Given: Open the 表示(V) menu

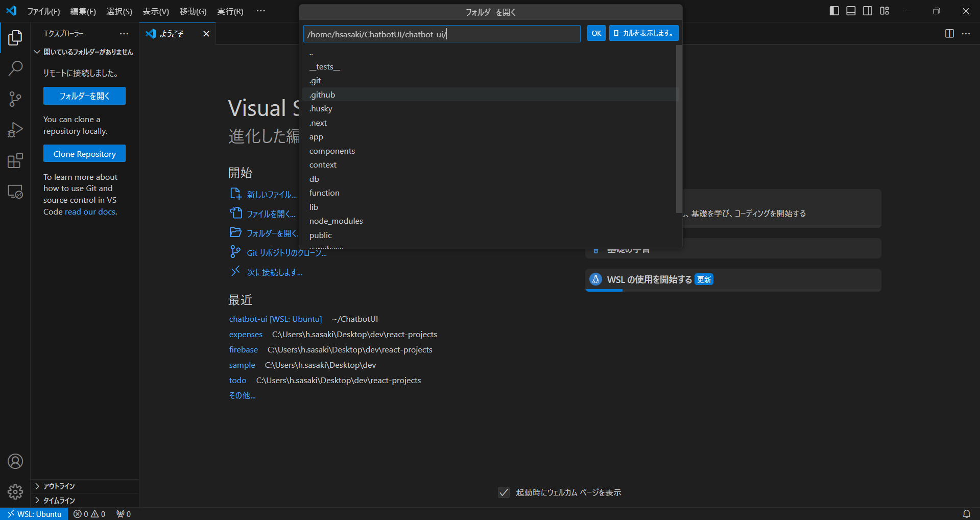Looking at the screenshot, I should pos(156,11).
